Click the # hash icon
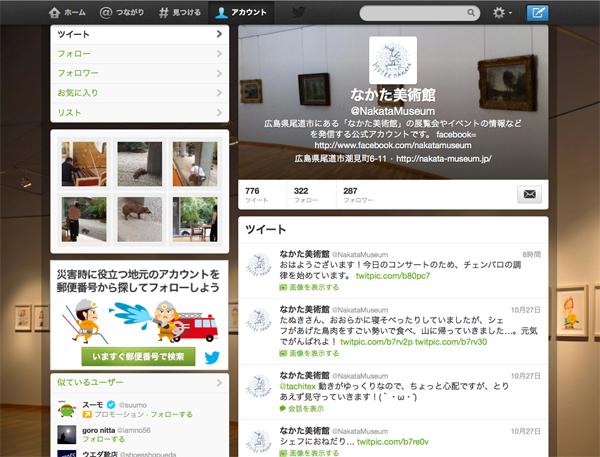 164,13
